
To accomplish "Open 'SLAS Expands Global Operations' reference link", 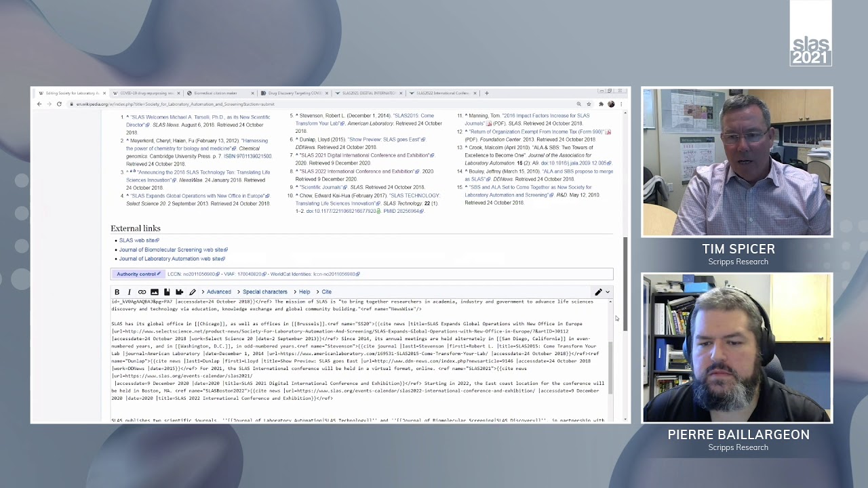I will pos(198,196).
